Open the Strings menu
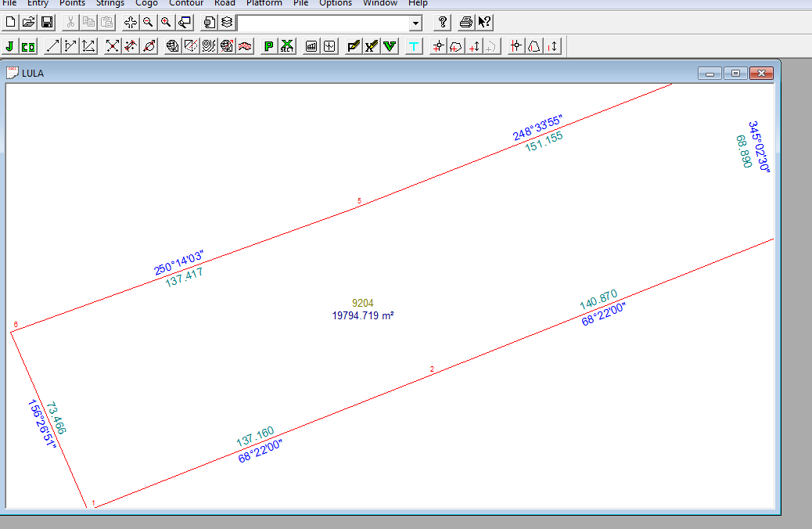812x529 pixels. coord(110,3)
